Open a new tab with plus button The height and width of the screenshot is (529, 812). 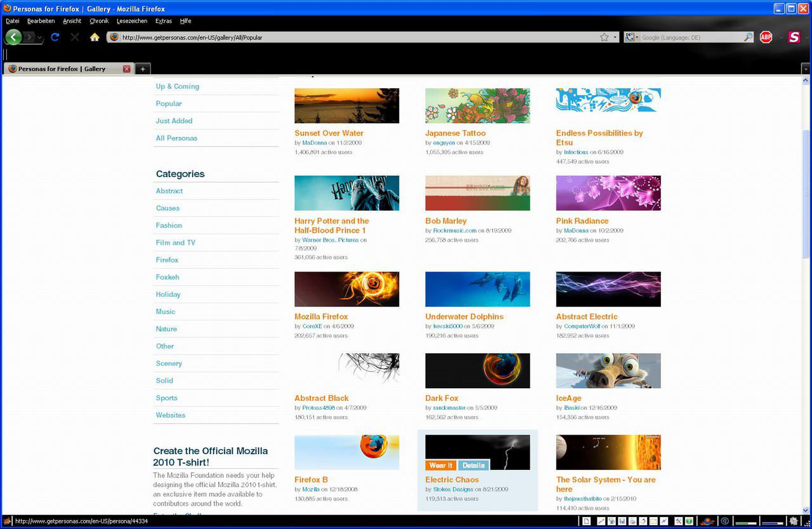pyautogui.click(x=143, y=69)
